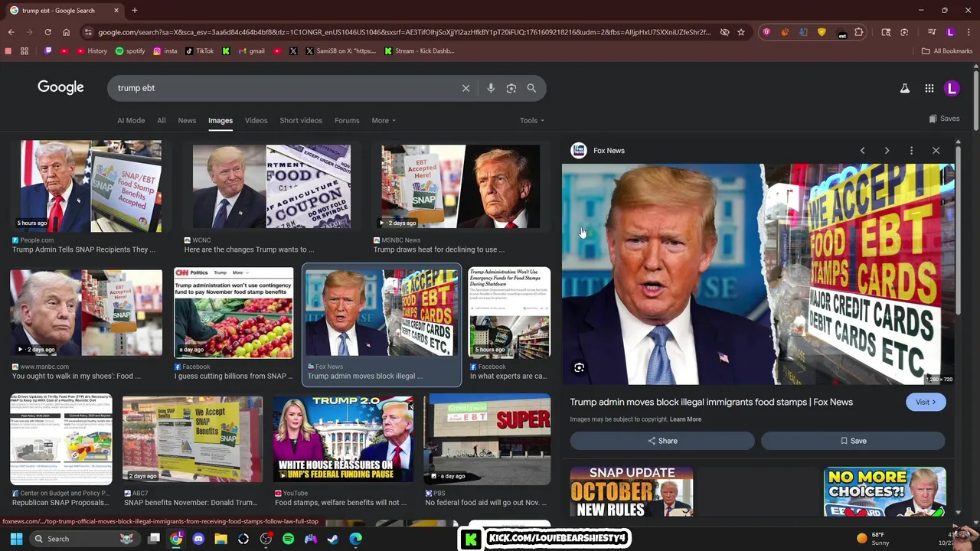Open the ABC7 'We Accept SNAP Benefits' image
Viewport: 980px width, 551px height.
pyautogui.click(x=192, y=439)
